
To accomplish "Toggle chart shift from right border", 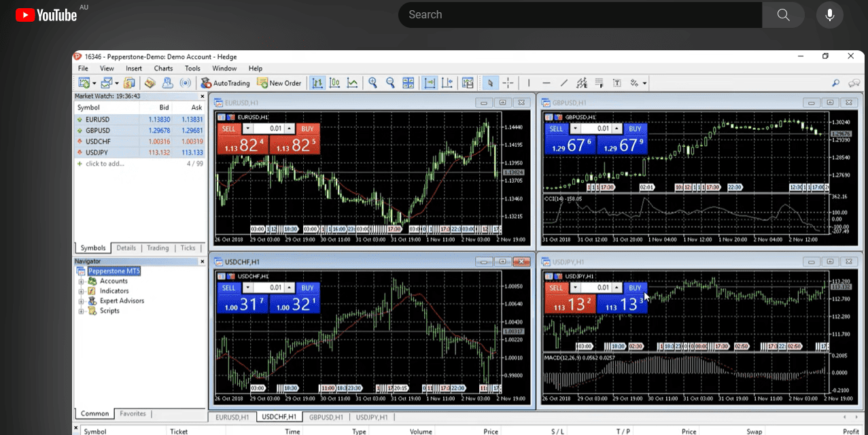I will click(447, 83).
